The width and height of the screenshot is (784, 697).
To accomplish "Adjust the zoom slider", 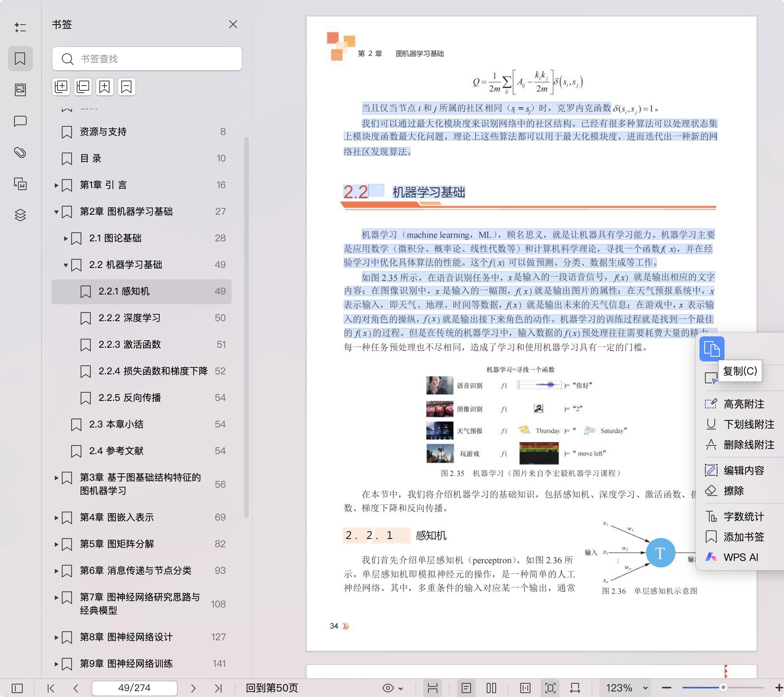I will pos(723,687).
